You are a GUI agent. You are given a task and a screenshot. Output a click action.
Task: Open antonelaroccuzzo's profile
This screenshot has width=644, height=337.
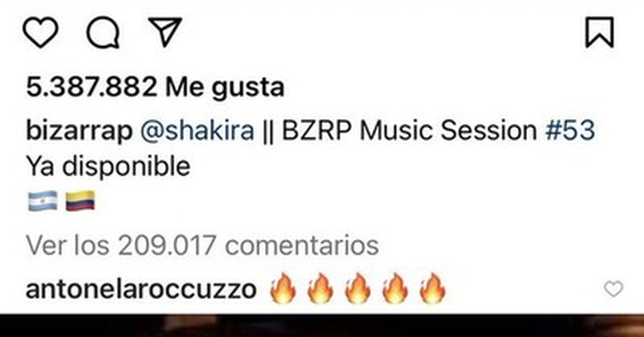(x=141, y=289)
